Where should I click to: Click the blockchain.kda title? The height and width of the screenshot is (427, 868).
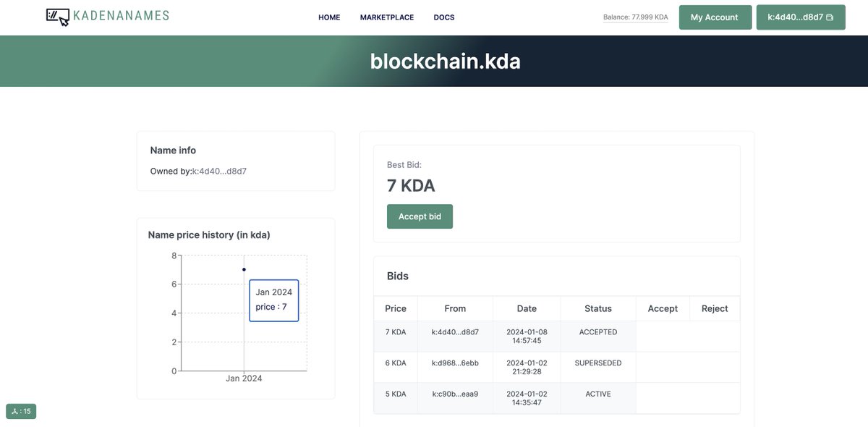coord(445,61)
